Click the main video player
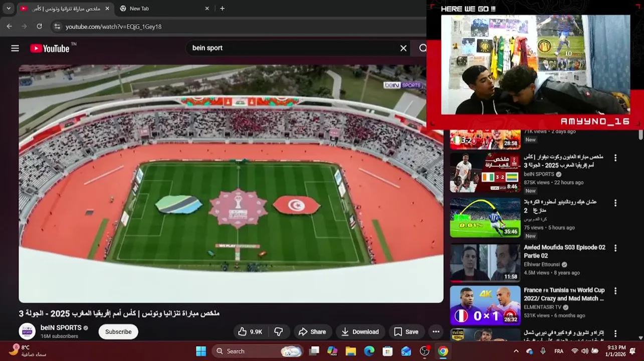 (231, 184)
